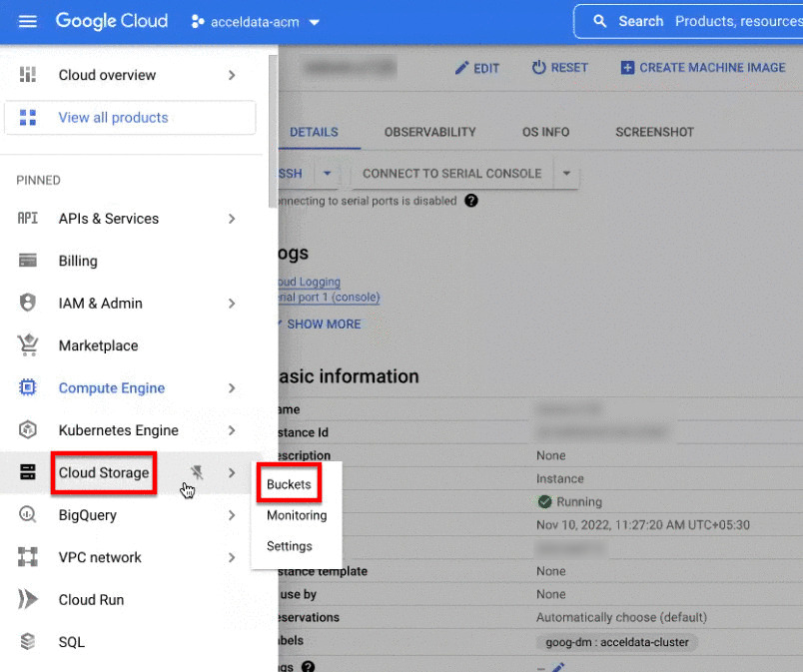Click the "Automatically choose (default)" value
This screenshot has height=672, width=803.
621,617
